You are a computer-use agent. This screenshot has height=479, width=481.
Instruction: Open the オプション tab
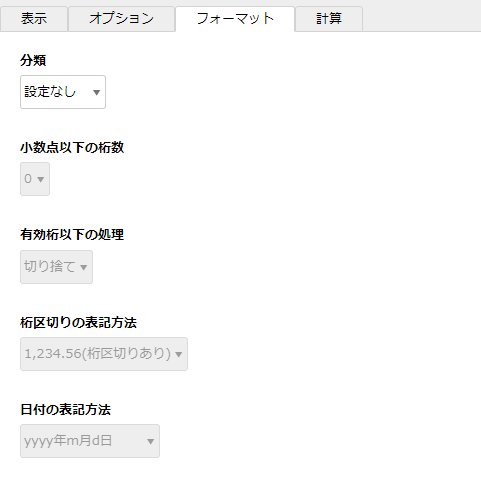coord(122,19)
